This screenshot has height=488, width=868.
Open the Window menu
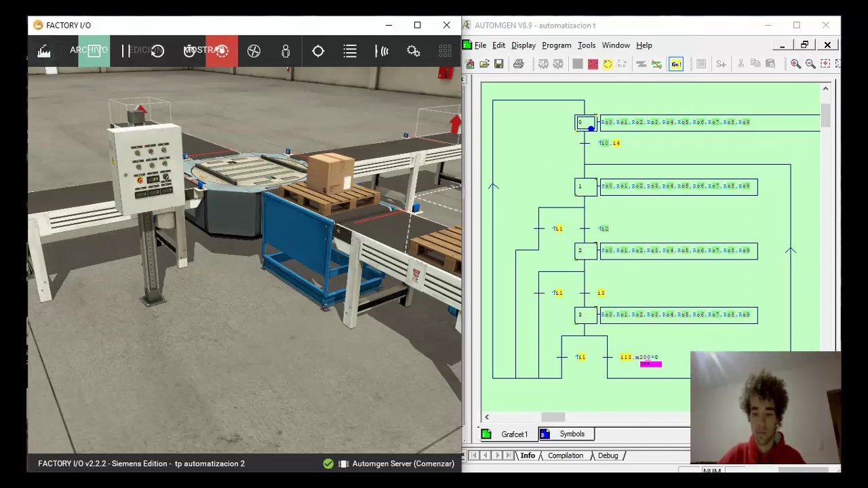[616, 45]
